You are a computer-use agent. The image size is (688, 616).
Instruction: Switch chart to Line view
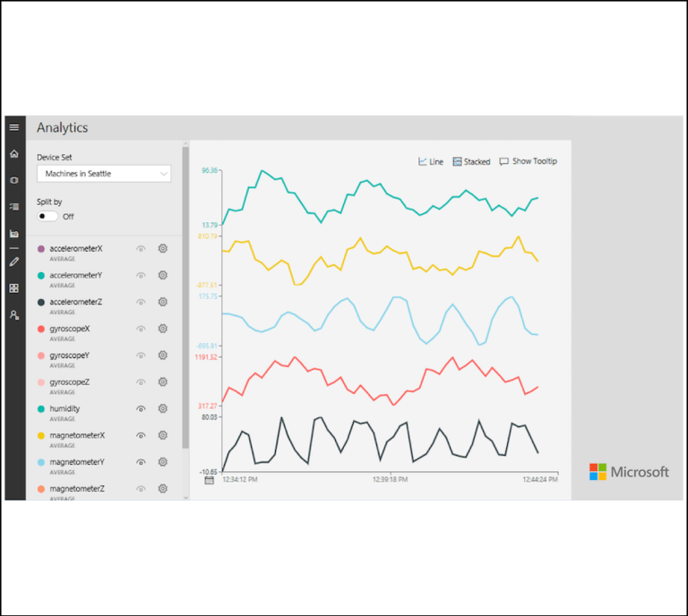point(431,162)
